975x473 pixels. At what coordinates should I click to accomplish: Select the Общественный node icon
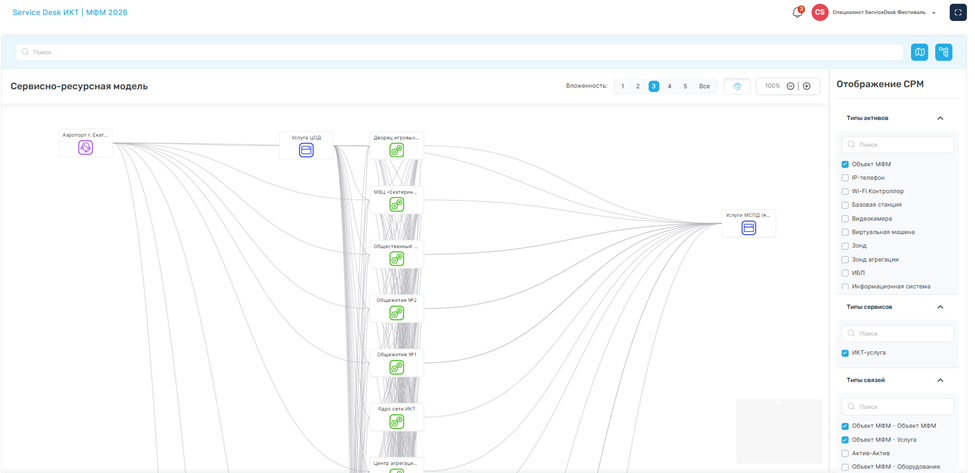click(397, 259)
